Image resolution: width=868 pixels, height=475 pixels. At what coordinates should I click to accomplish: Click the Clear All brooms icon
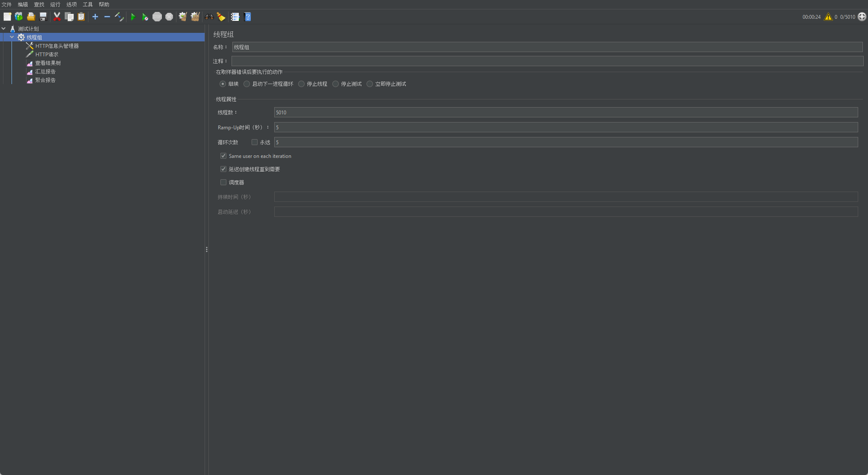click(195, 17)
